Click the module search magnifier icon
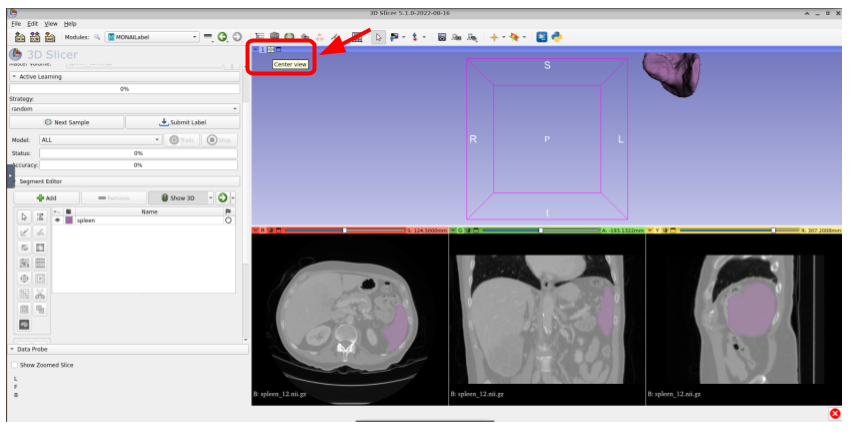This screenshot has width=852, height=437. click(97, 37)
